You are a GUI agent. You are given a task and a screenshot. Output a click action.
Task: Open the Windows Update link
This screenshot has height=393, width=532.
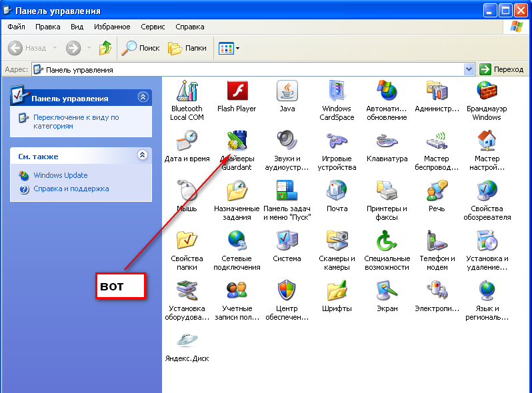[x=61, y=175]
